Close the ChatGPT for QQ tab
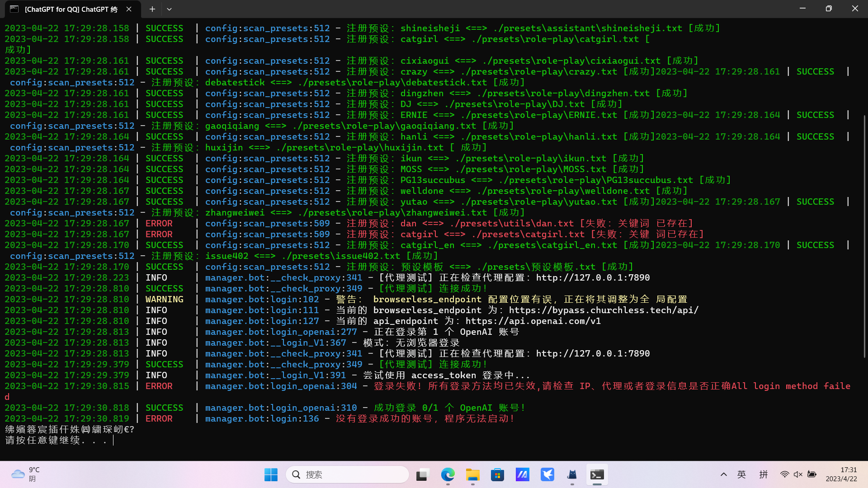 (129, 9)
